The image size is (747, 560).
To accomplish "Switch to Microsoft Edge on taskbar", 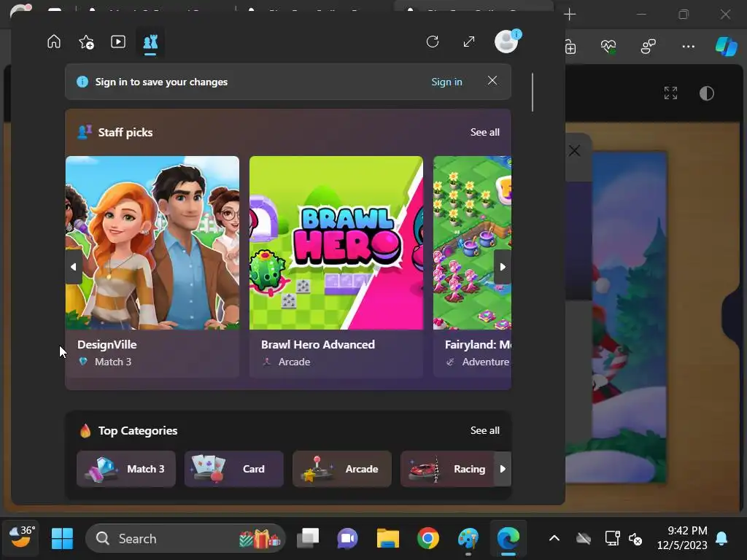I will [508, 539].
